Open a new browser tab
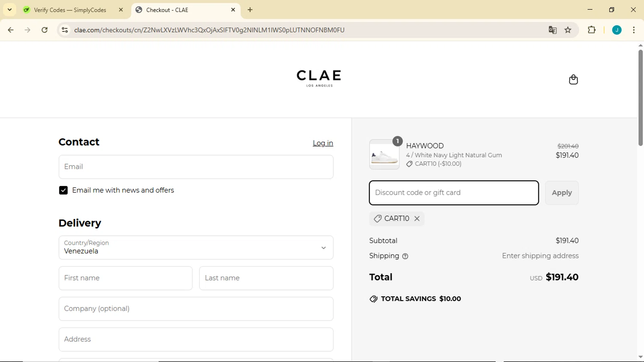 pyautogui.click(x=250, y=10)
